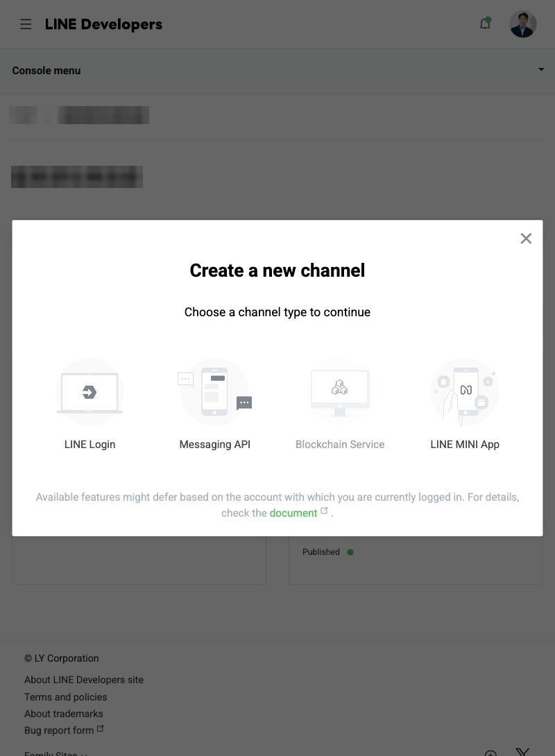This screenshot has height=756, width=555.
Task: Click the LINE MINI App label
Action: tap(465, 445)
